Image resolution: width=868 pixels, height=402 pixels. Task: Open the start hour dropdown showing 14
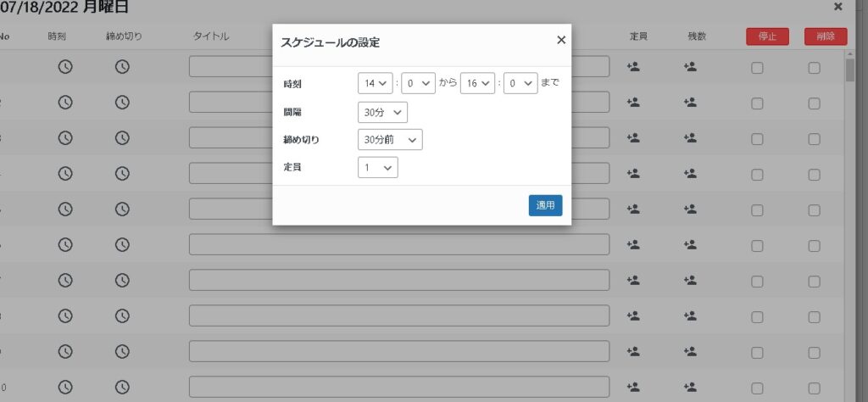[376, 83]
